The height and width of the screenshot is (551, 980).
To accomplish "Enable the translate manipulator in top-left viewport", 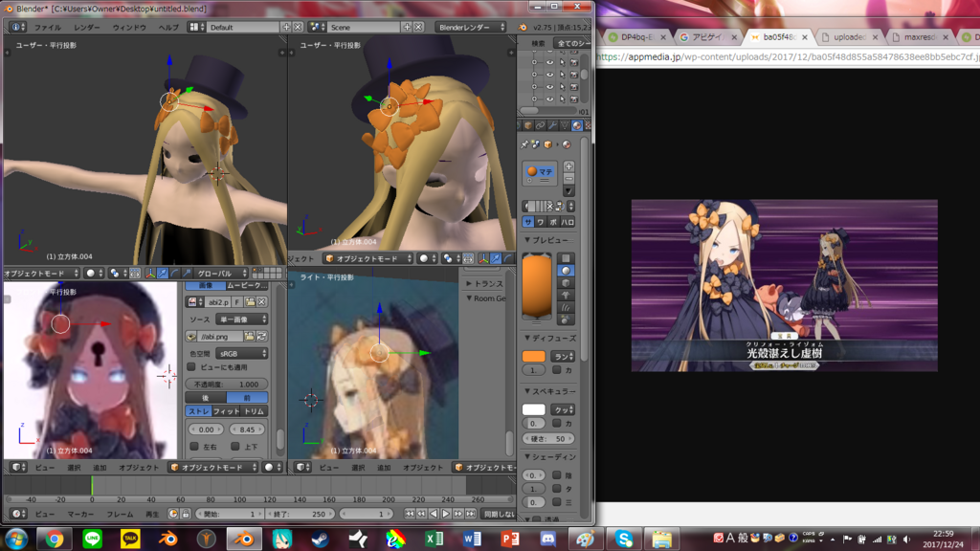I will click(x=163, y=273).
